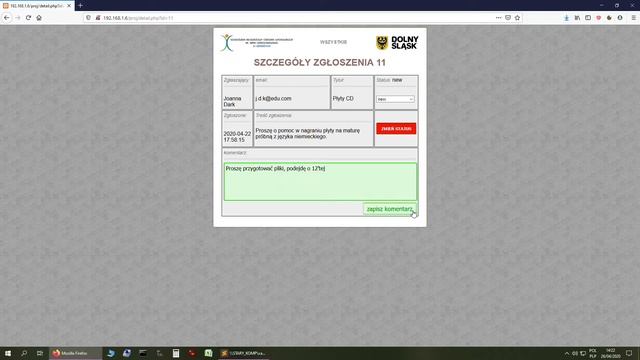Switch to the Sublime Text taskbar window
640x360 pixels.
[243, 353]
